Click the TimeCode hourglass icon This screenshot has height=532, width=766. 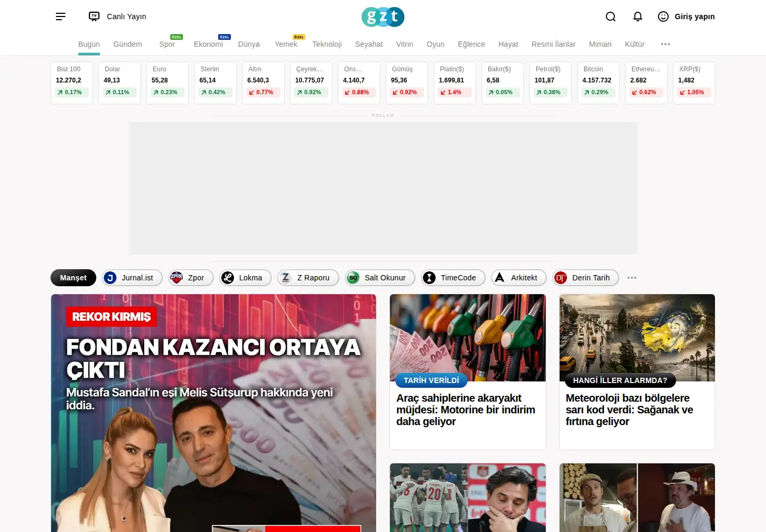pos(429,278)
